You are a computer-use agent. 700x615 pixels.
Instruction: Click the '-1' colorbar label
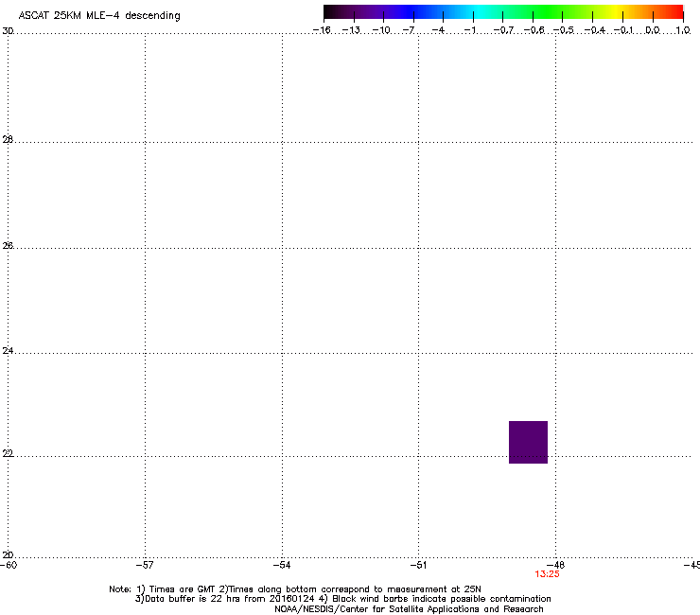coord(469,30)
